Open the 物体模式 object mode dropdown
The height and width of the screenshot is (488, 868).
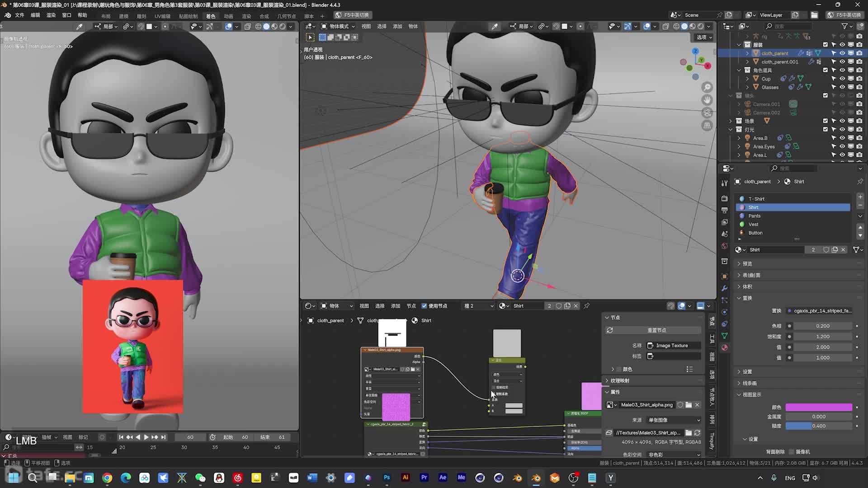(x=338, y=26)
